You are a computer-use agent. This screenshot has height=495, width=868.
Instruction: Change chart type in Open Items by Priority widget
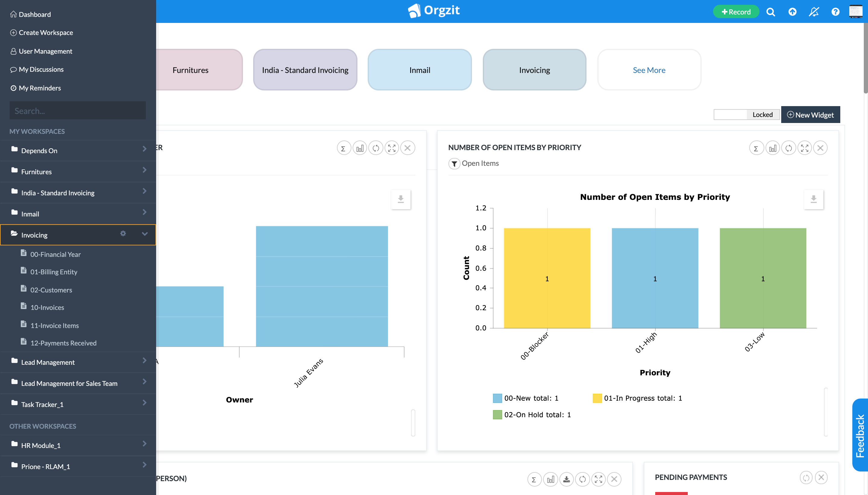tap(772, 148)
